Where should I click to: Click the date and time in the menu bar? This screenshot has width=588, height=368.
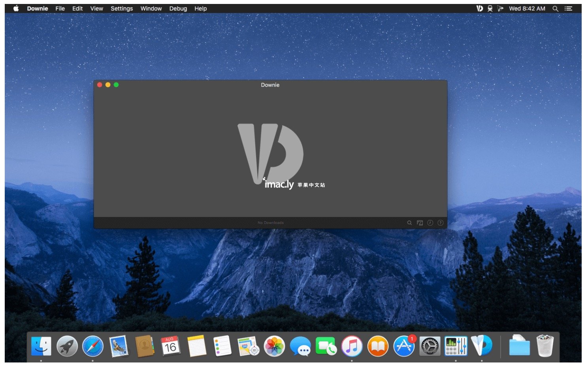(527, 8)
